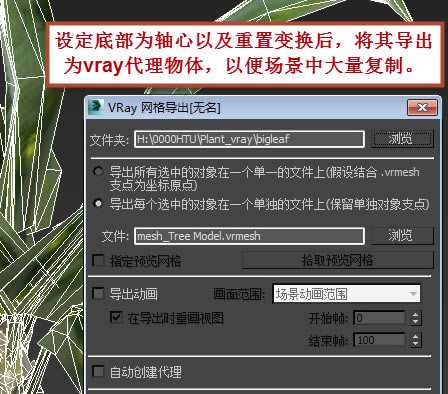Click the 文件 name field mesh_Tree Model.vrmesh
The width and height of the screenshot is (448, 394).
point(249,236)
